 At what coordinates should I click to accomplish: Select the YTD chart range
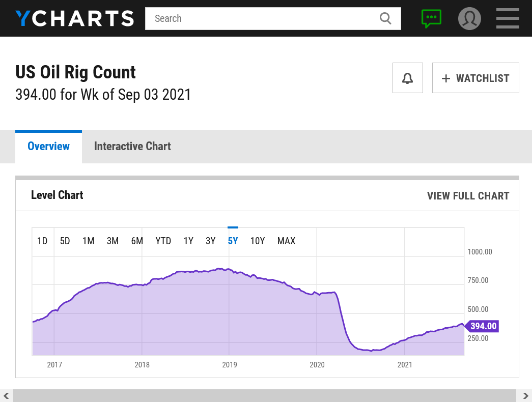point(163,241)
